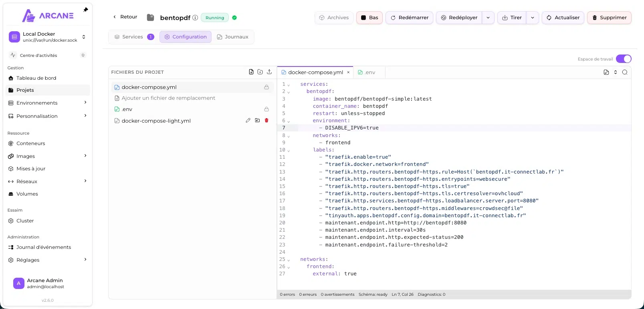This screenshot has width=644, height=309.
Task: Close the docker-compose.yml editor tab
Action: pyautogui.click(x=348, y=73)
